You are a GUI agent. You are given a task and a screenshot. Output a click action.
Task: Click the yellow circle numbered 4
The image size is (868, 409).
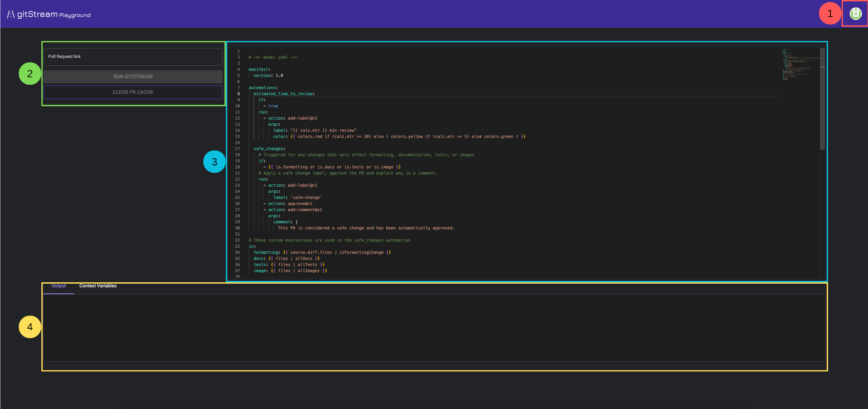30,327
